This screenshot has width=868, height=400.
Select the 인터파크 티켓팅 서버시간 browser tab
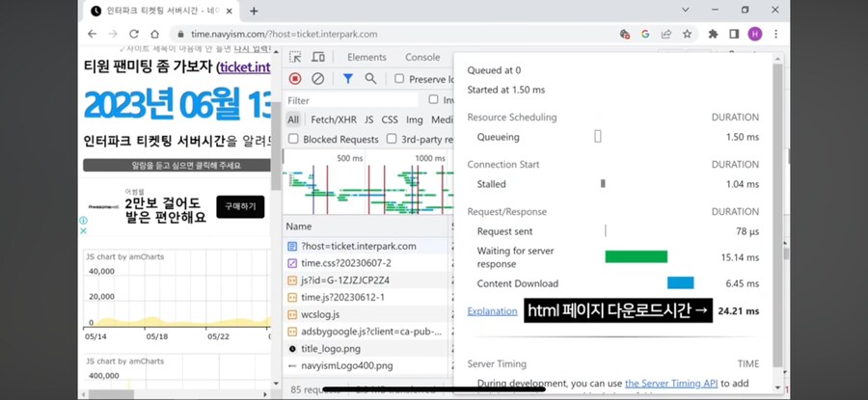[x=160, y=11]
